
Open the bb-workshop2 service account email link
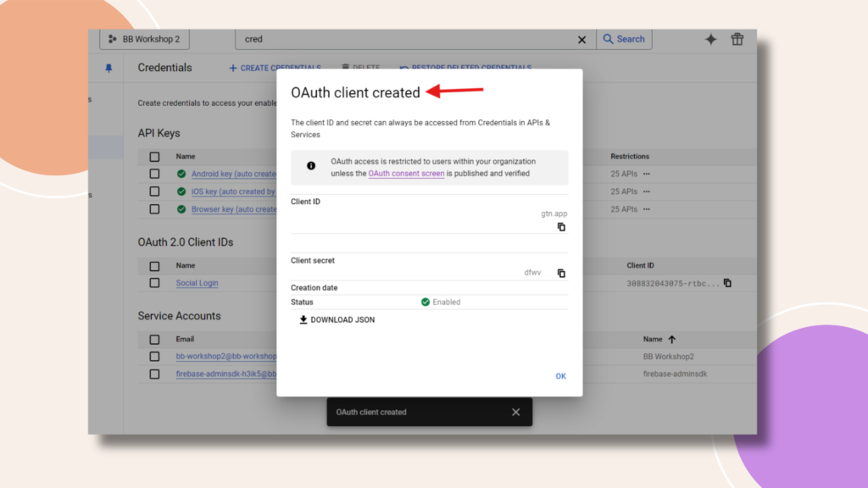coord(226,357)
